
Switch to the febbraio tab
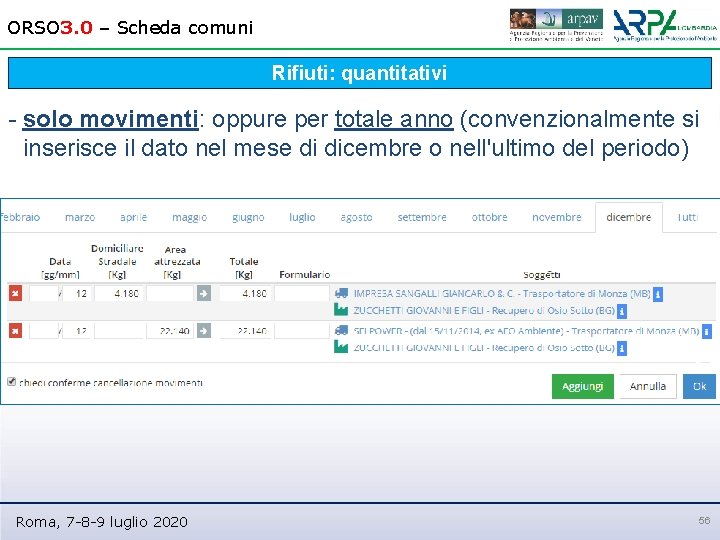click(20, 217)
